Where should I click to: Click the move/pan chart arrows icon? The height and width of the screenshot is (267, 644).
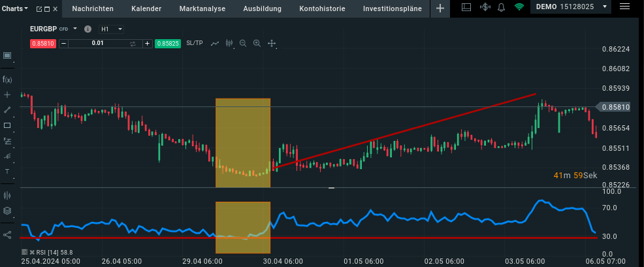[271, 43]
